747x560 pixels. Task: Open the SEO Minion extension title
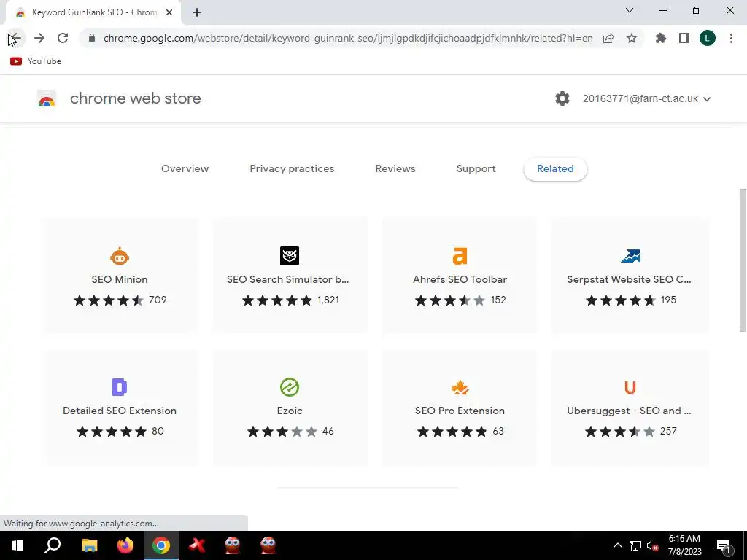tap(120, 279)
